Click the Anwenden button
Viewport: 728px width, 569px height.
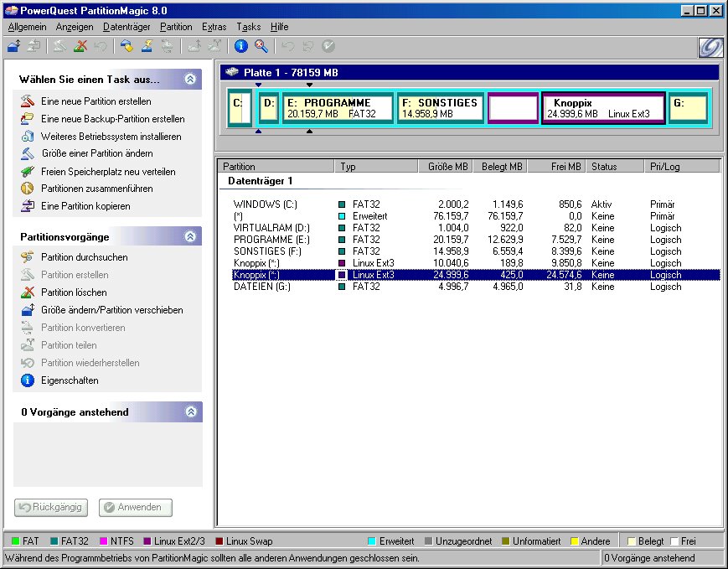pos(136,507)
